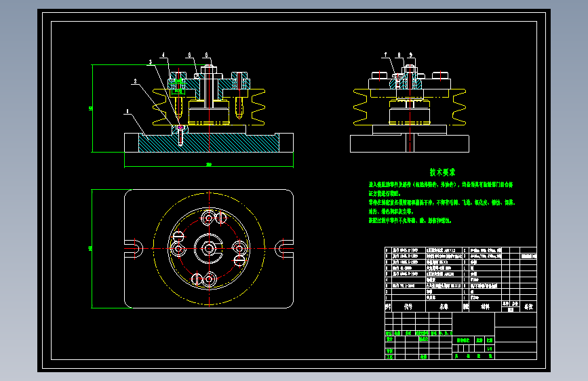The height and width of the screenshot is (381, 588).
Task: Select the right U-slot in top view
Action: pos(284,248)
